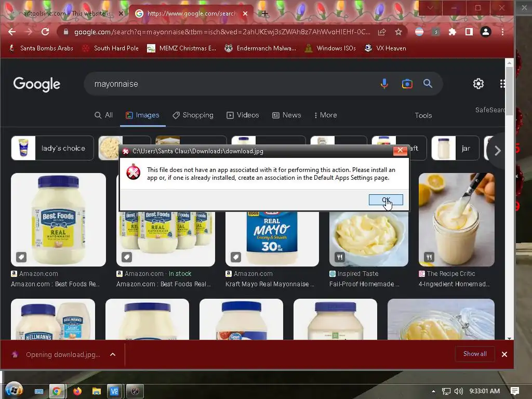This screenshot has height=399, width=532.
Task: Click Show all downloads
Action: click(475, 354)
